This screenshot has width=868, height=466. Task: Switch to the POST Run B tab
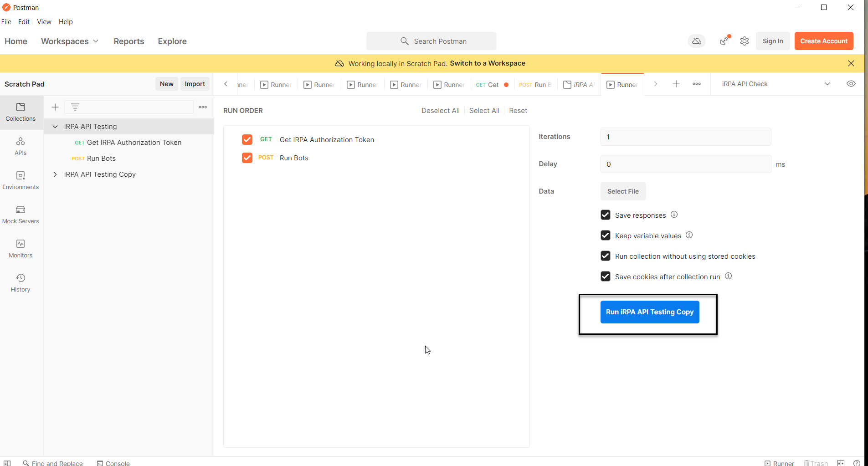point(535,85)
